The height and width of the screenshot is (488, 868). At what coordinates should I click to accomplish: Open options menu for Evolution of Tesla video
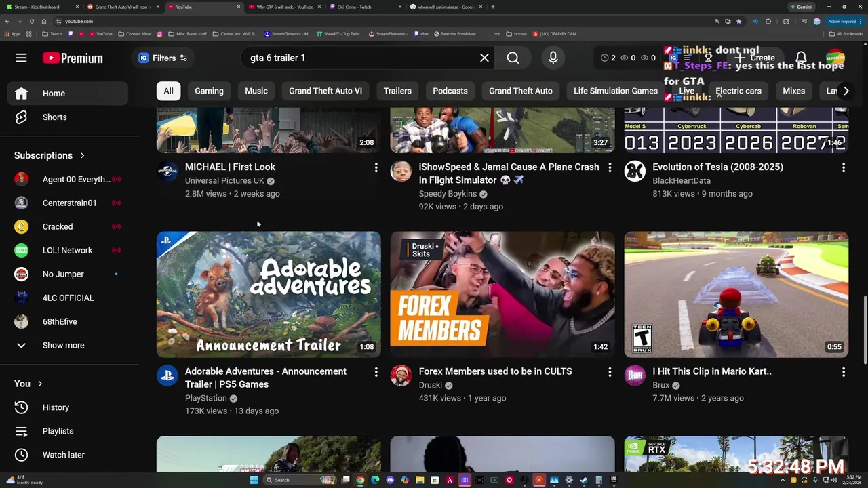tap(844, 167)
